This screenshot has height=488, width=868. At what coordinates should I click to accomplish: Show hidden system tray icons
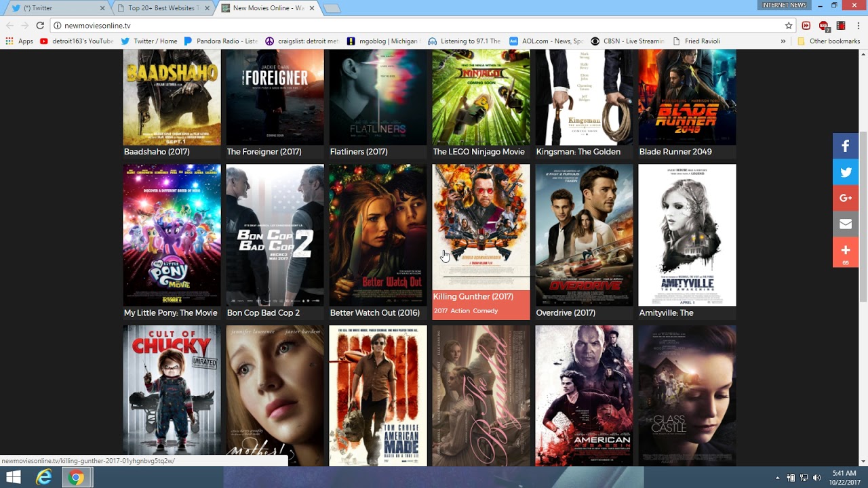778,478
